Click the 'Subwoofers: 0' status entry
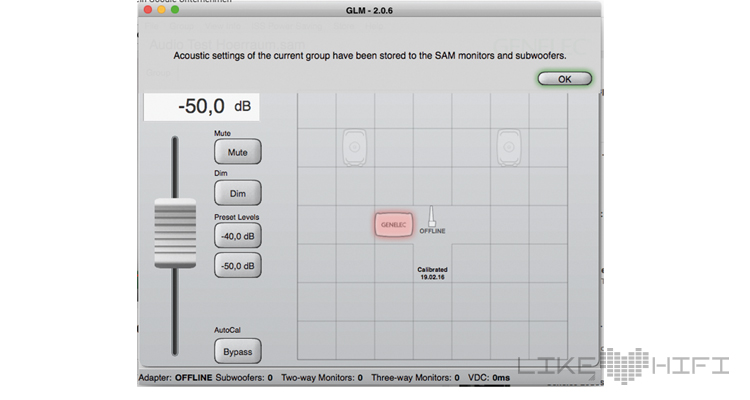 [x=244, y=378]
